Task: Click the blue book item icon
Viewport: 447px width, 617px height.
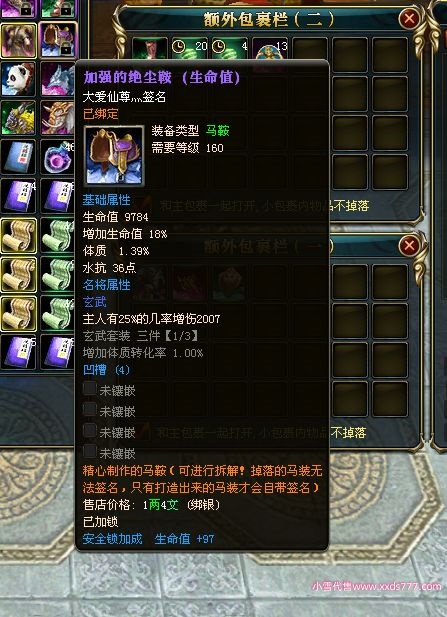Action: coord(18,157)
